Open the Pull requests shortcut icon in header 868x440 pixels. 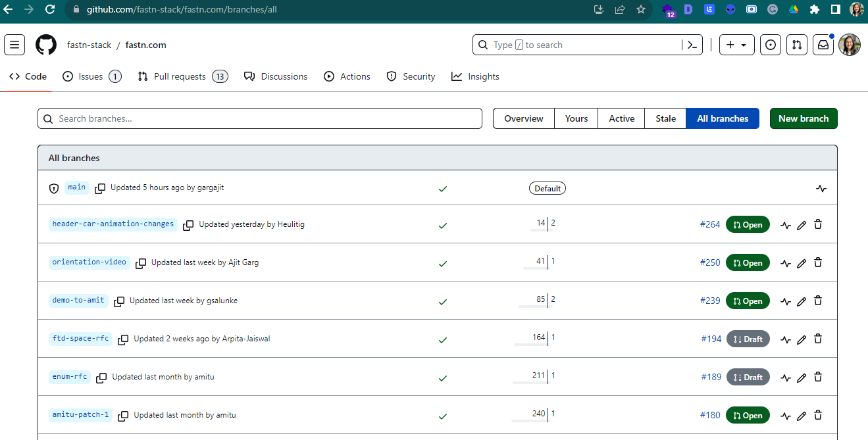pos(797,45)
